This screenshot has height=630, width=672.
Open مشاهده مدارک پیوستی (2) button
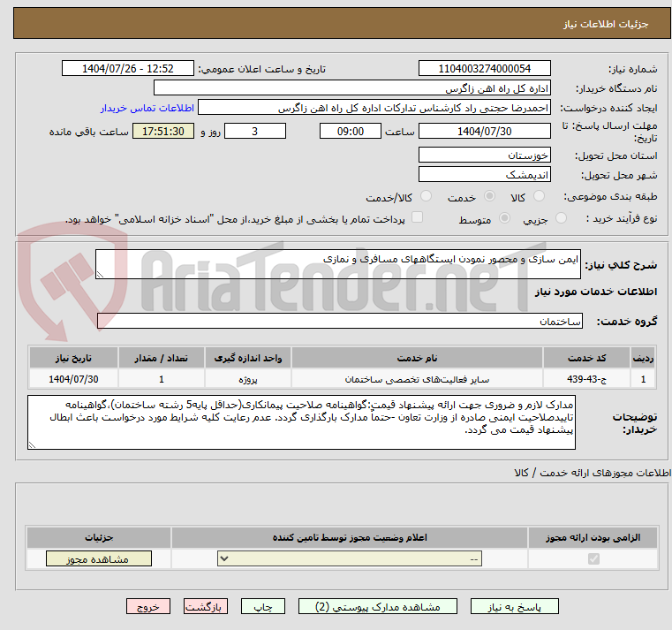(x=378, y=607)
